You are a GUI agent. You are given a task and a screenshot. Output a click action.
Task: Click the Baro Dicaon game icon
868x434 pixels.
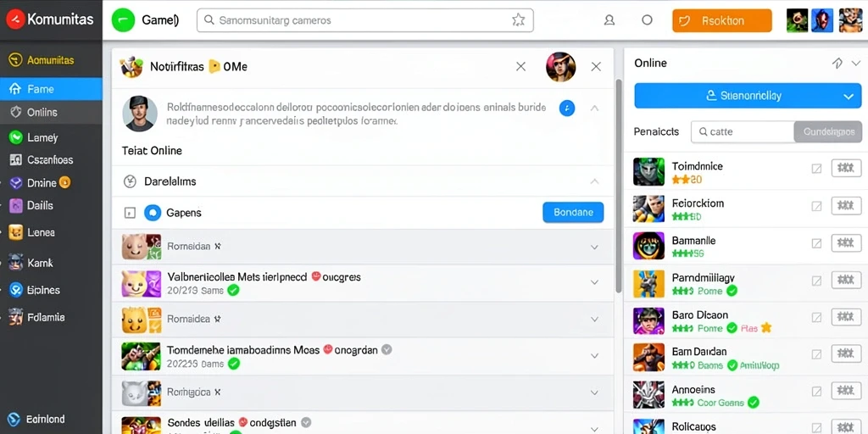[x=648, y=320]
